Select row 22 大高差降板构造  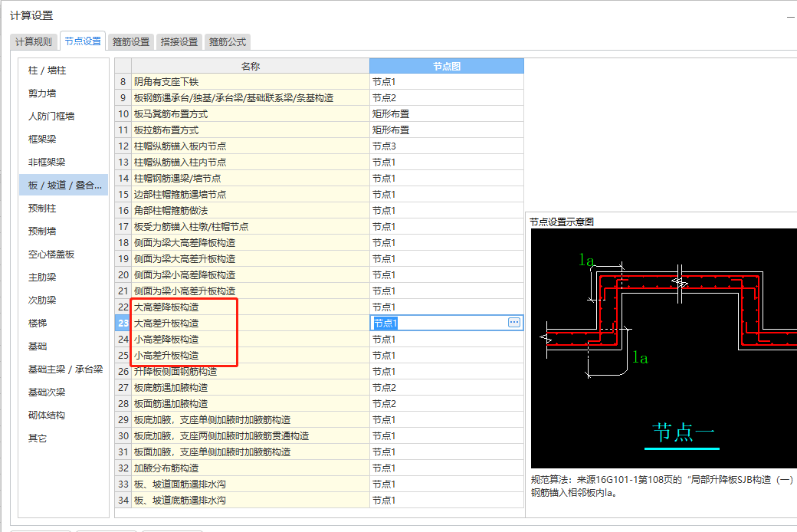(250, 307)
